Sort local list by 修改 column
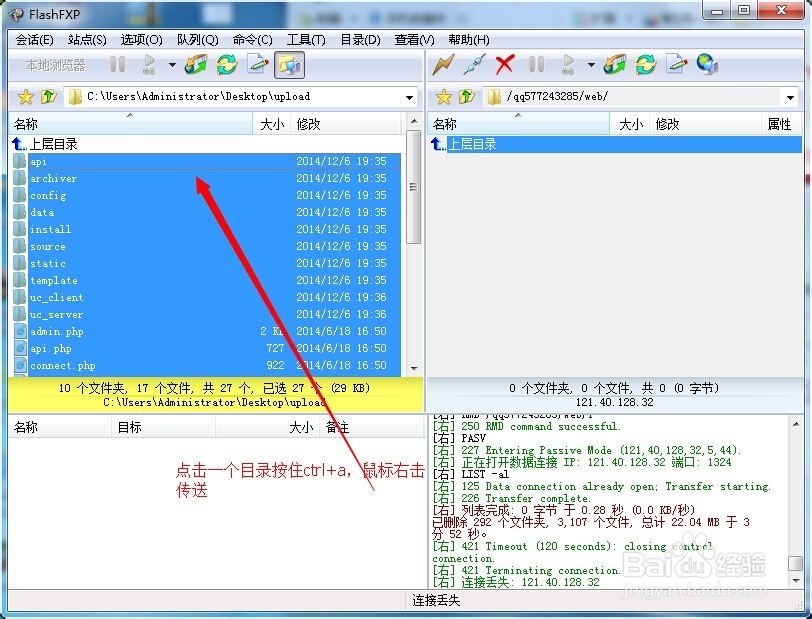Viewport: 812px width, 619px height. 346,124
